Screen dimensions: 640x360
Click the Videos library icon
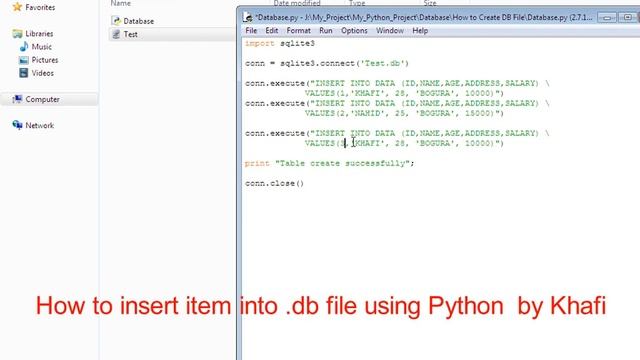click(24, 73)
